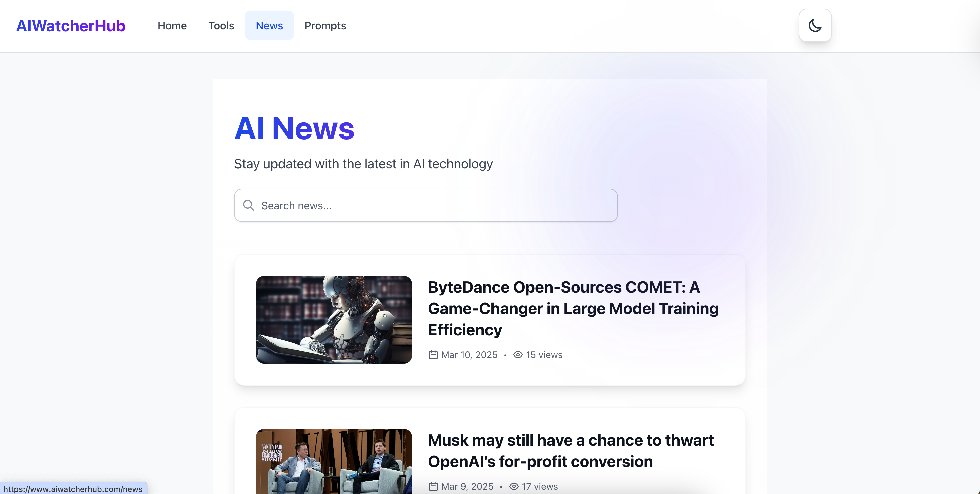Image resolution: width=980 pixels, height=494 pixels.
Task: Open the Tools nav item
Action: pos(221,25)
